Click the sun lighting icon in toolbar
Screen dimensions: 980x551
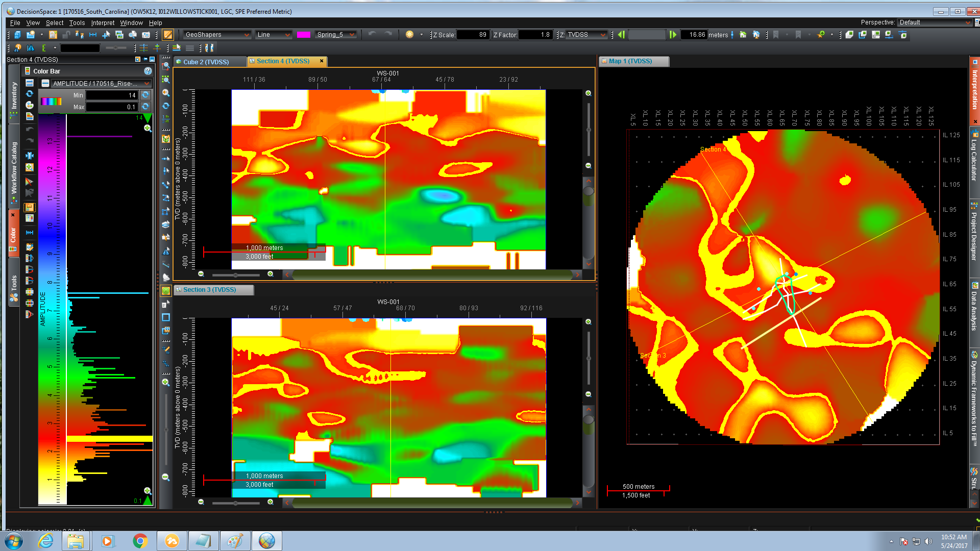click(x=409, y=34)
